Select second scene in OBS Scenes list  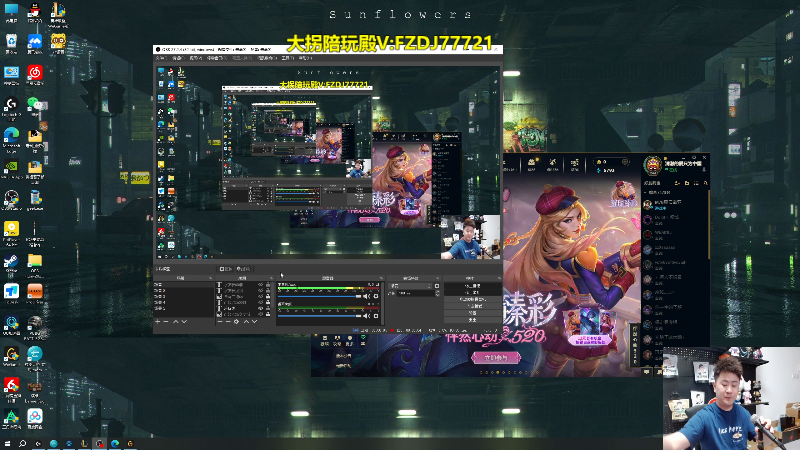pyautogui.click(x=184, y=290)
